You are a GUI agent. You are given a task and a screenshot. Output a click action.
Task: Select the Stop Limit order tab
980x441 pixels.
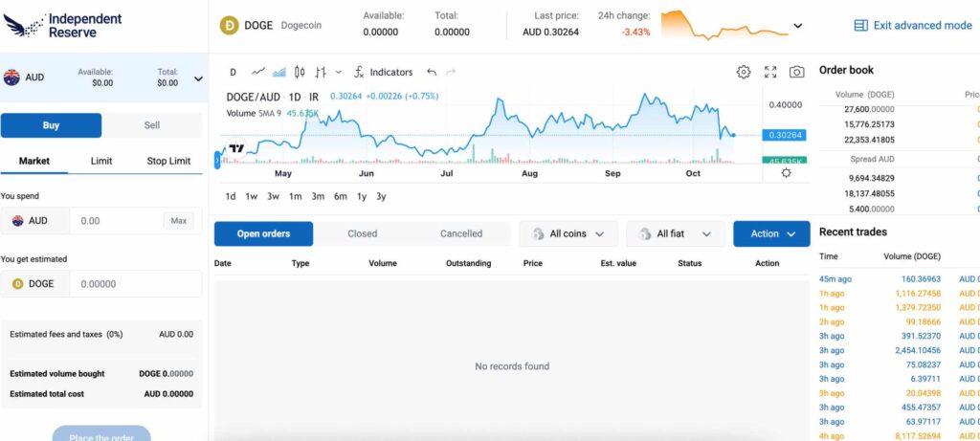[168, 161]
